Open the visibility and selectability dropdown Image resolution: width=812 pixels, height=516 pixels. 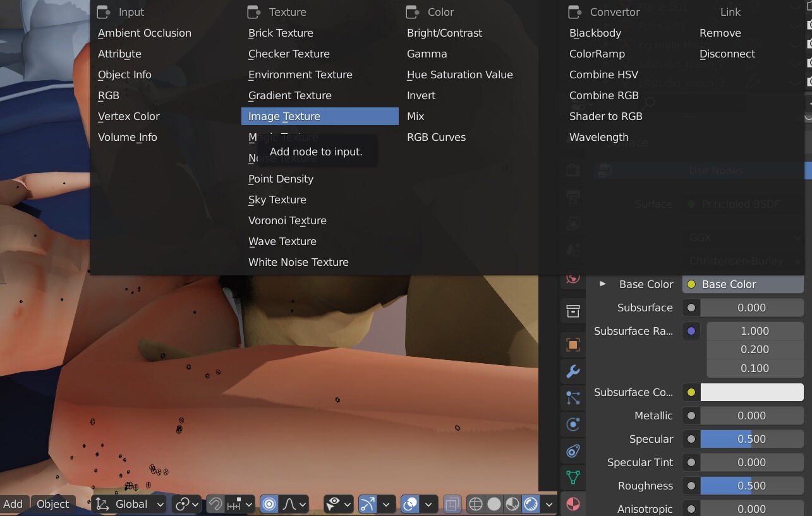point(339,504)
